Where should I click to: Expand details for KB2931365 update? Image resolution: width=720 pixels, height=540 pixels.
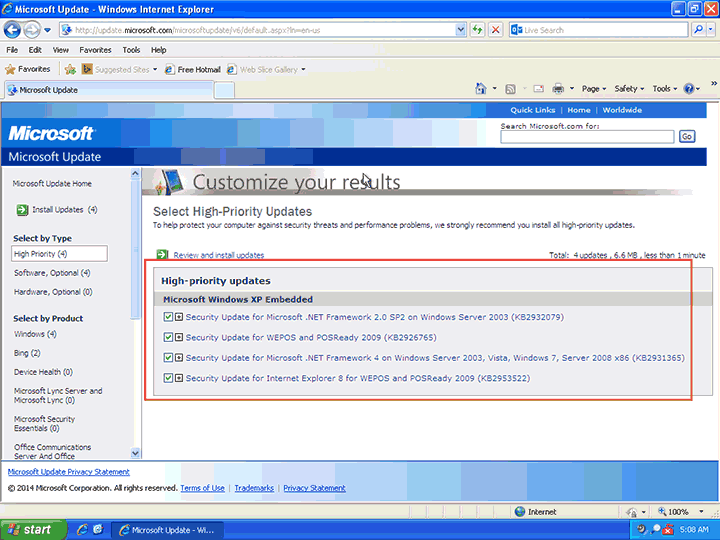click(x=179, y=358)
